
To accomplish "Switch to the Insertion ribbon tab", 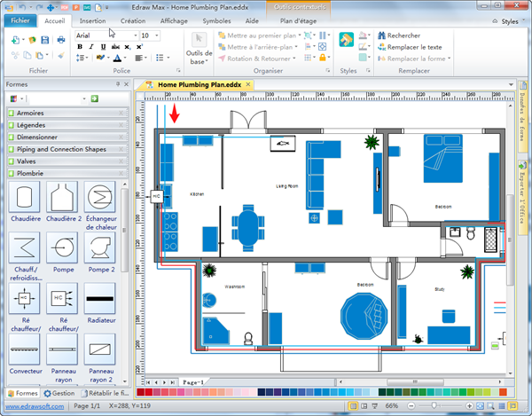I will (92, 21).
